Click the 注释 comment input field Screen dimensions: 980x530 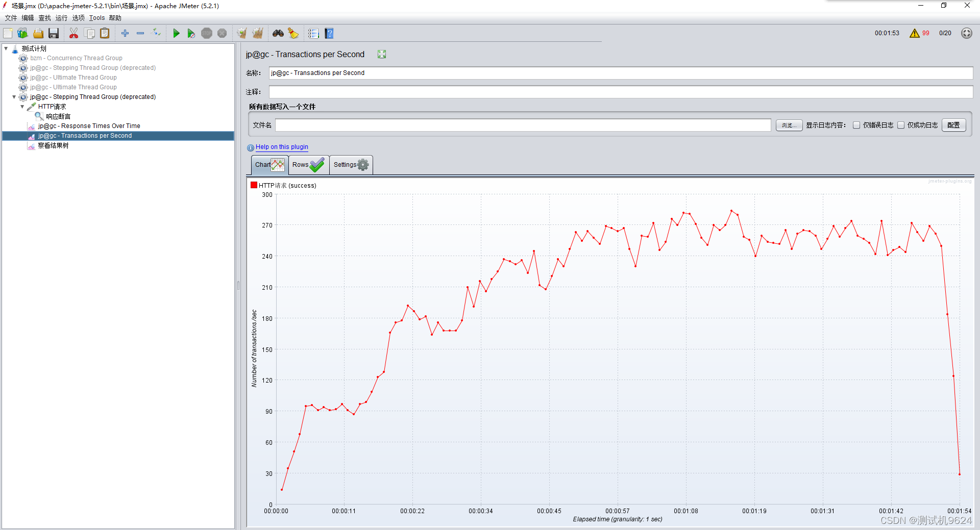(x=621, y=92)
